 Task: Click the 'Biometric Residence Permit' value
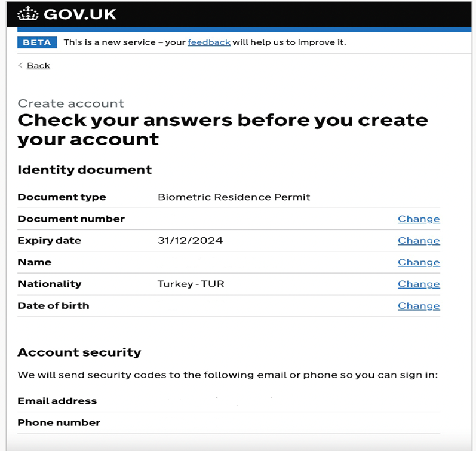234,197
